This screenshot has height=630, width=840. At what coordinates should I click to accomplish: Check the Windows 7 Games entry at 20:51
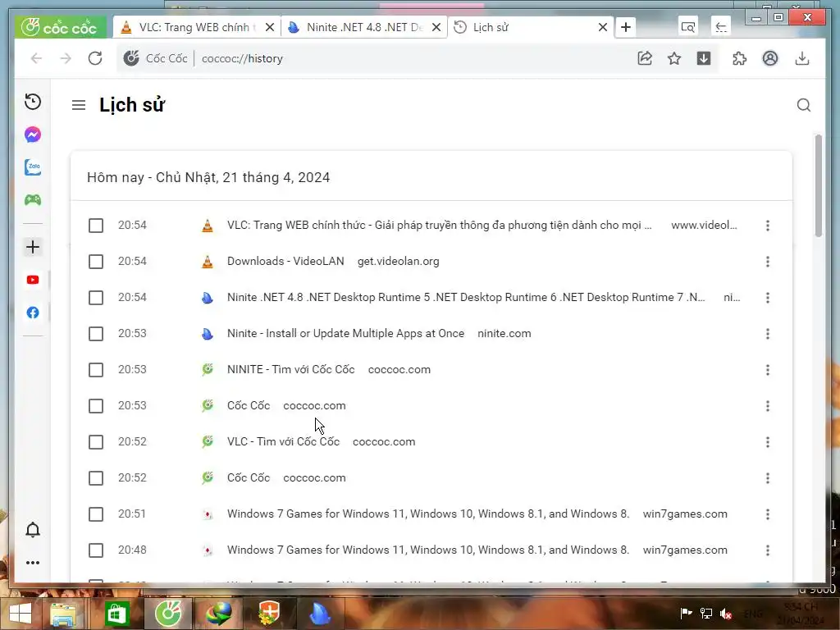(x=96, y=514)
